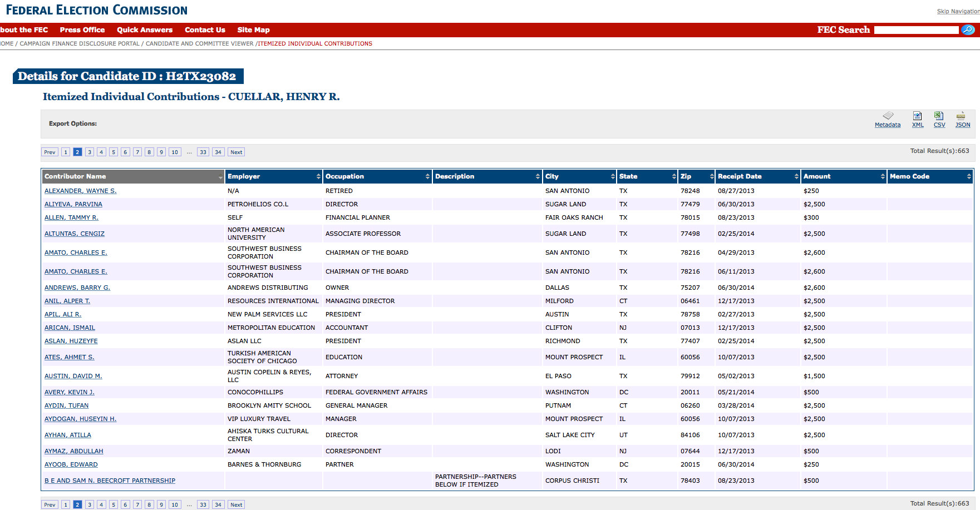Open the Quick Answers menu item

pos(145,30)
